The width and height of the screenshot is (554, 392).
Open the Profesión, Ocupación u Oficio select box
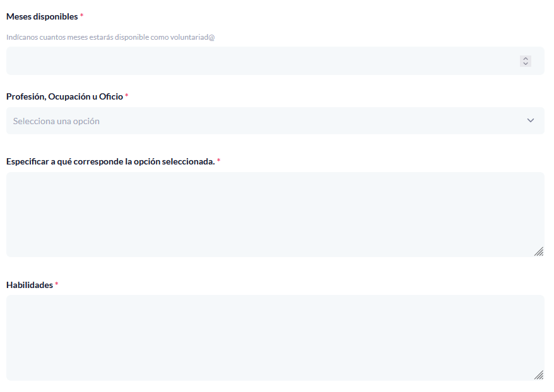[x=274, y=120]
